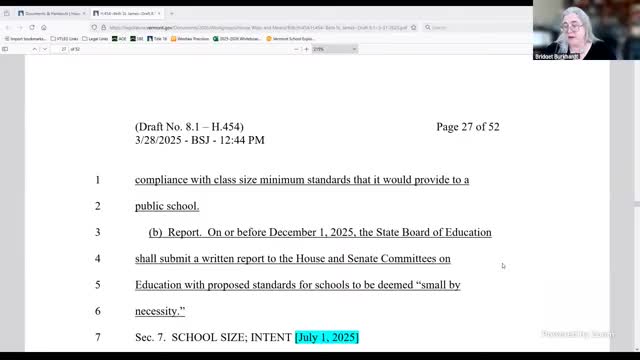Viewport: 640px width, 360px height.
Task: Click the highlighted [July 1, 2025] text
Action: pyautogui.click(x=327, y=337)
